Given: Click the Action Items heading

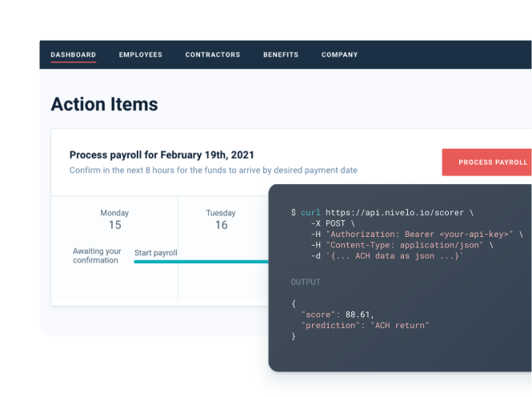Looking at the screenshot, I should click(104, 104).
